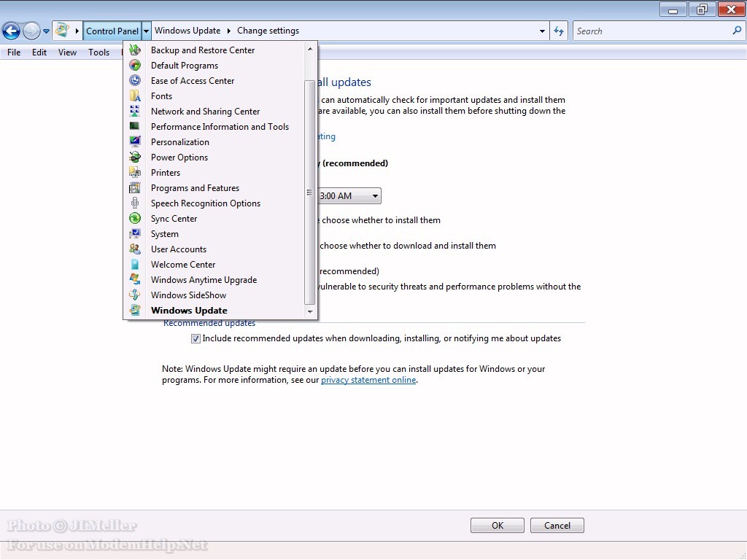Image resolution: width=747 pixels, height=560 pixels.
Task: Click the search magnifier icon
Action: pos(737,31)
